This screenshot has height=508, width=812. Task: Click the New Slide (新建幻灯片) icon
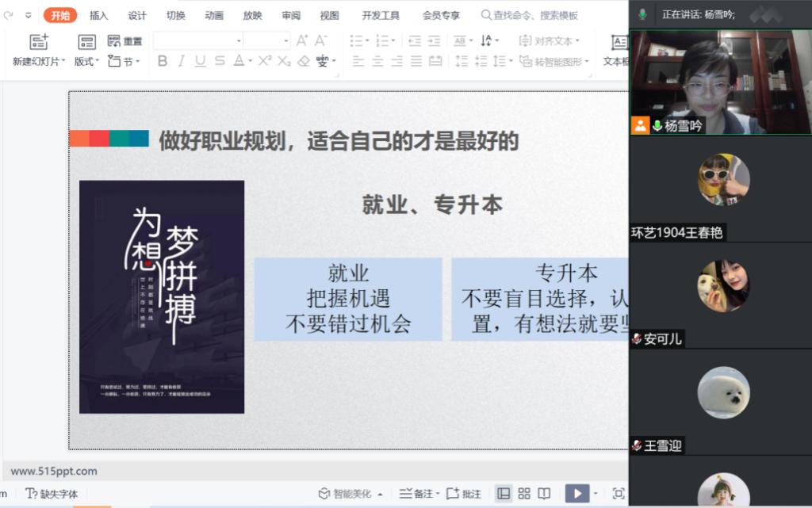(x=38, y=42)
